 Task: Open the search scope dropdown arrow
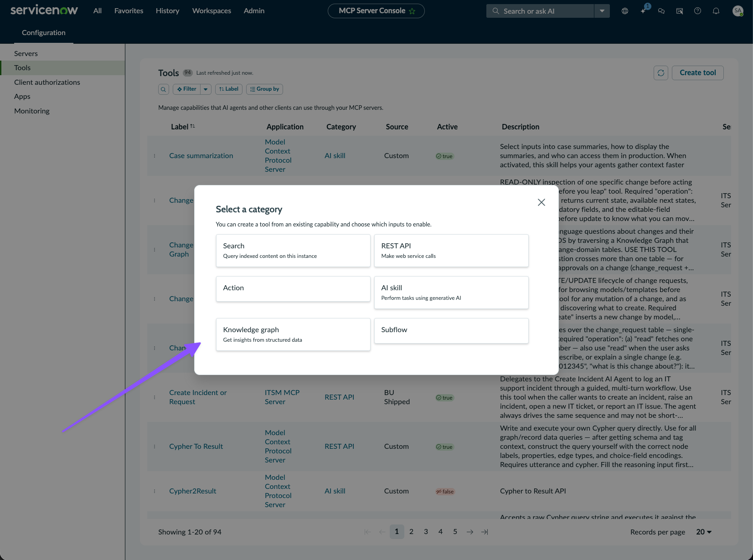click(x=602, y=11)
